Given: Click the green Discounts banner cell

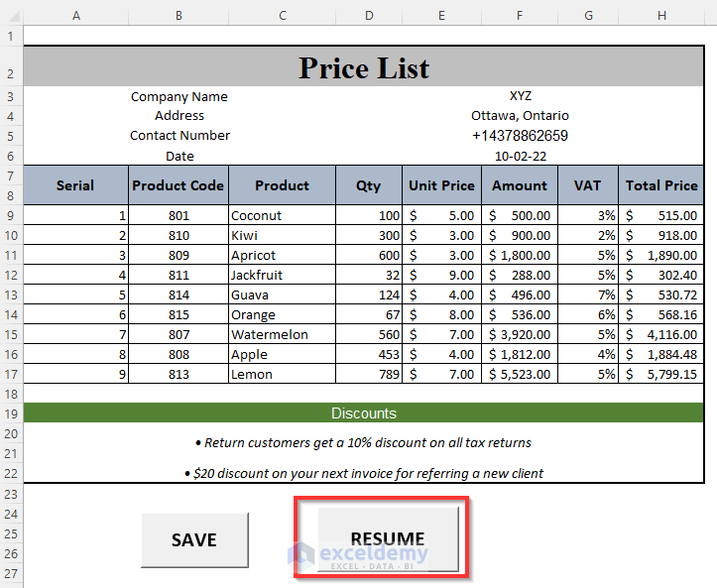Looking at the screenshot, I should pyautogui.click(x=364, y=412).
